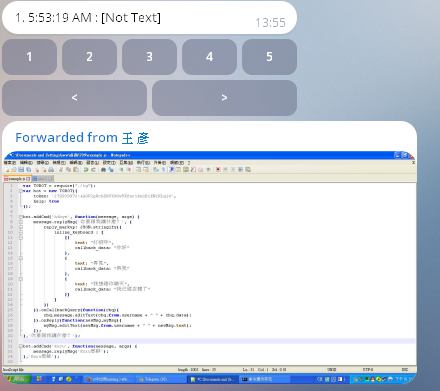The image size is (440, 391).
Task: Select the 5:53:19 AM [Not Text] message bubble
Action: [149, 18]
